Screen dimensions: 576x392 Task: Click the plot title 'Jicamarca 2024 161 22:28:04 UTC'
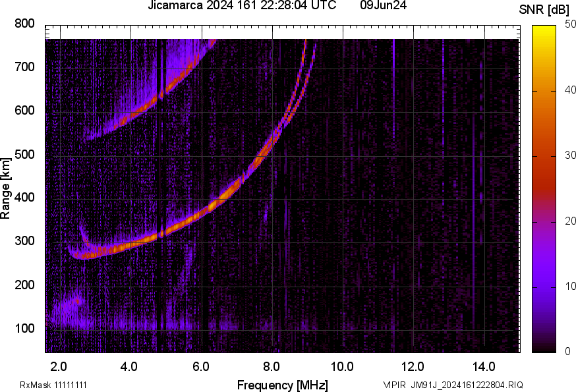click(242, 5)
